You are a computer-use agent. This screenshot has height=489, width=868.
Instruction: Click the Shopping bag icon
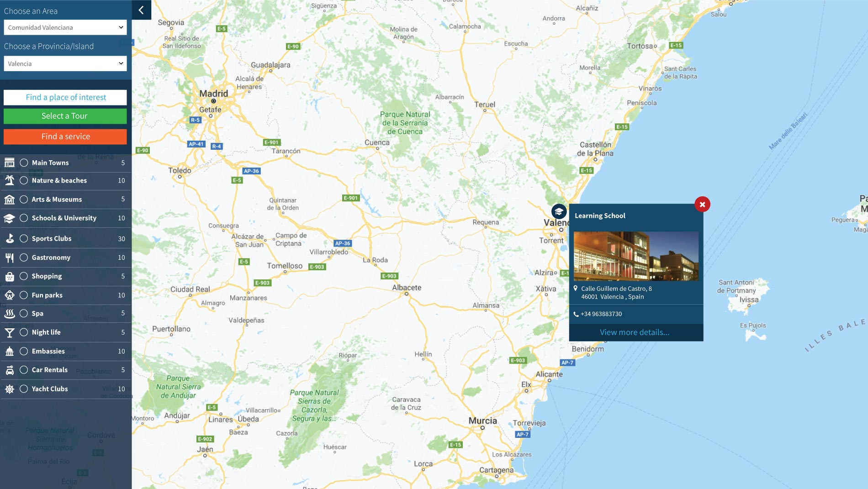pos(10,277)
